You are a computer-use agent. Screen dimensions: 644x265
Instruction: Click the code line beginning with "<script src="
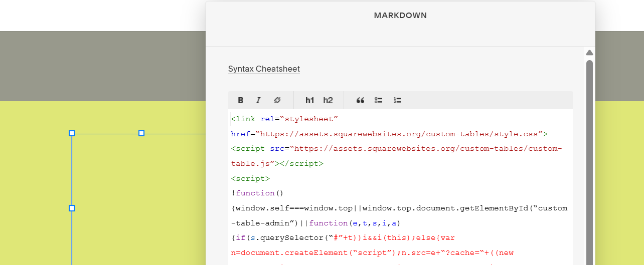[396, 149]
